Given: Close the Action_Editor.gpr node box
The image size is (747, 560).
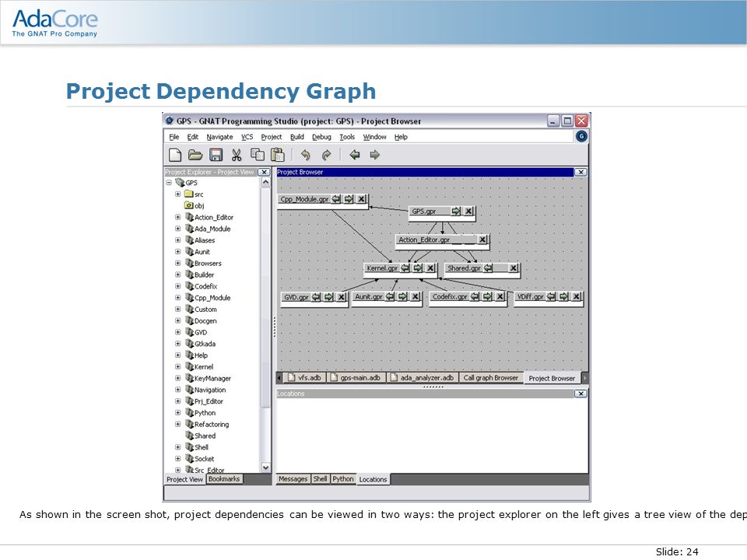Looking at the screenshot, I should coord(482,240).
